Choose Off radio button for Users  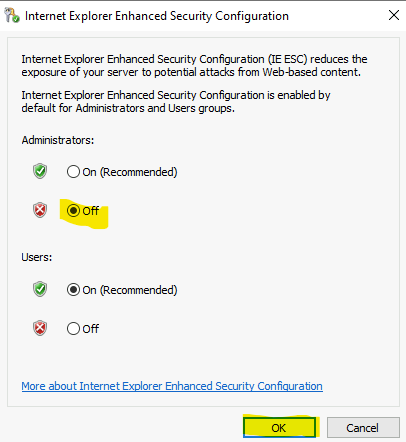click(x=73, y=329)
